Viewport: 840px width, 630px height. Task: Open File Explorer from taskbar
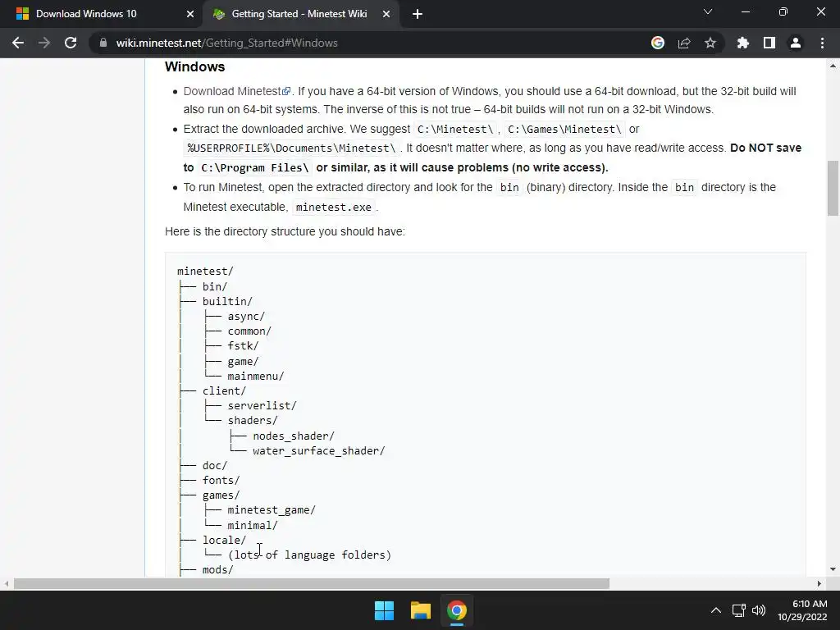pyautogui.click(x=421, y=610)
